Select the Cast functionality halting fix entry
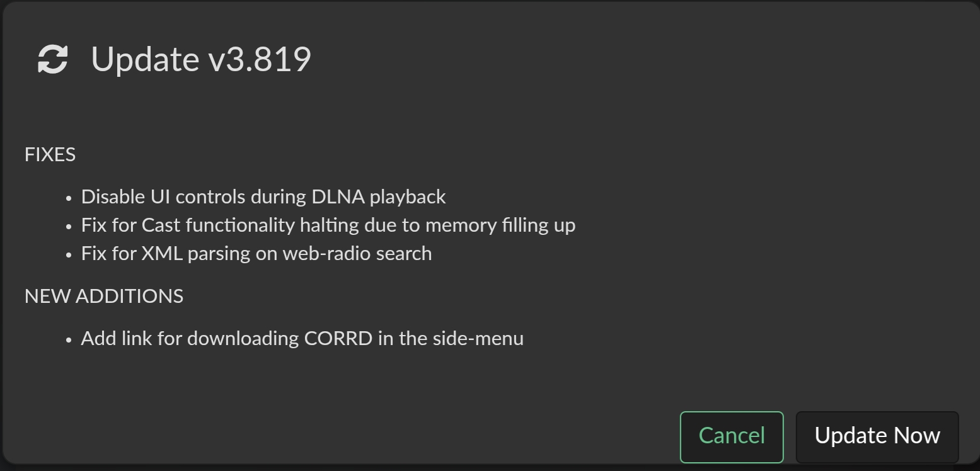The height and width of the screenshot is (471, 980). pos(328,225)
